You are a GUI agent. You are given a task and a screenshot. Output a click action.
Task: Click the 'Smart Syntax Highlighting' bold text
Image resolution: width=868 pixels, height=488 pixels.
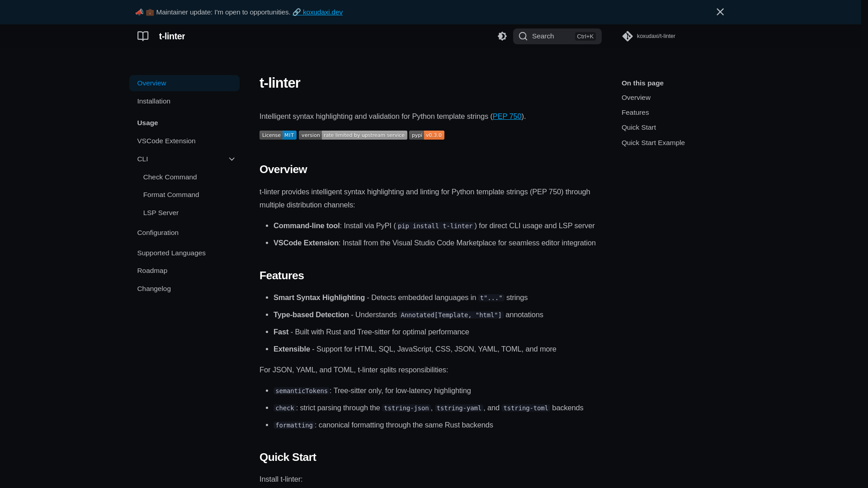319,298
